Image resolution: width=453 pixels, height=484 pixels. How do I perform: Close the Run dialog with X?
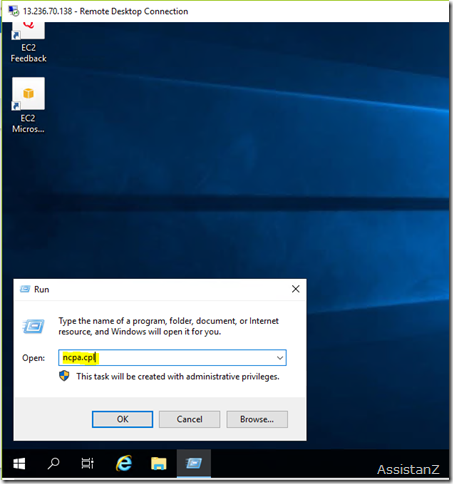point(296,289)
